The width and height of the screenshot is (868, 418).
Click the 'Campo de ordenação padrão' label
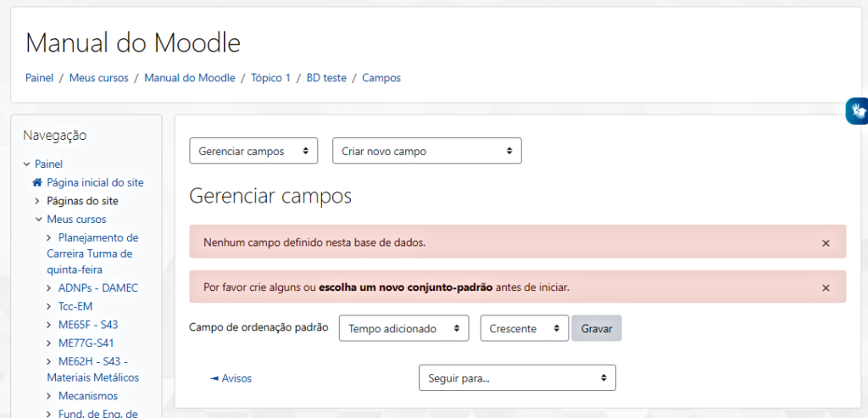259,327
